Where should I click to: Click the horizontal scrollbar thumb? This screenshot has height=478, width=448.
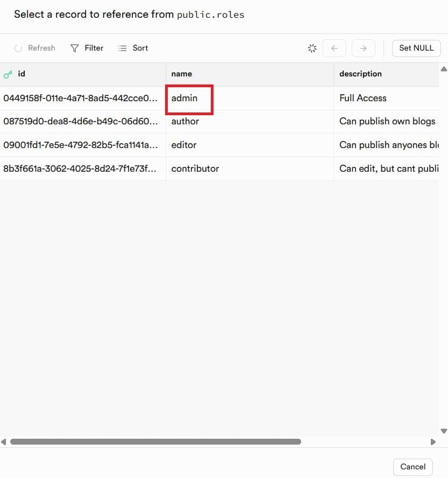click(155, 442)
